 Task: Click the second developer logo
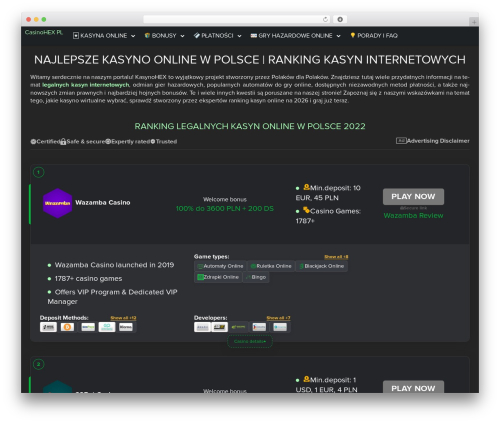(220, 327)
